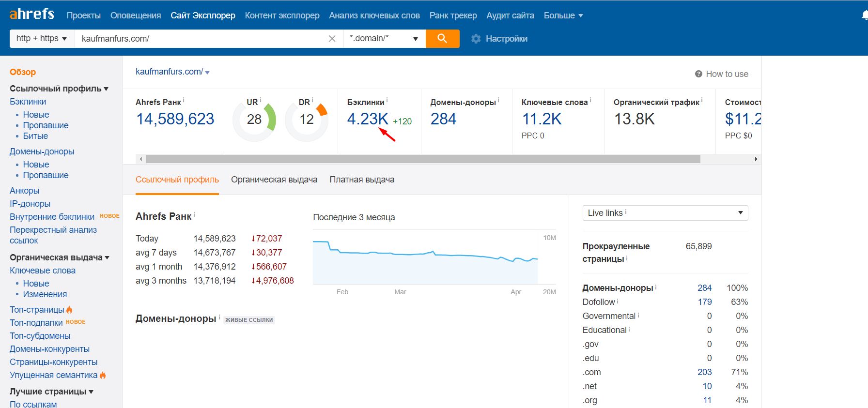The image size is (868, 408).
Task: Click the How to use help icon
Action: [x=698, y=74]
